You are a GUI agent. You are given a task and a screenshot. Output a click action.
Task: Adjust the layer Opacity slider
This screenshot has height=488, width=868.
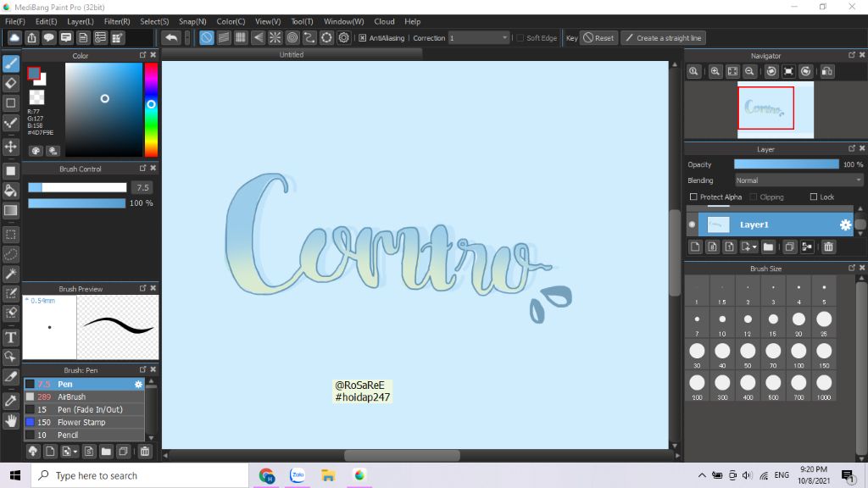tap(786, 164)
